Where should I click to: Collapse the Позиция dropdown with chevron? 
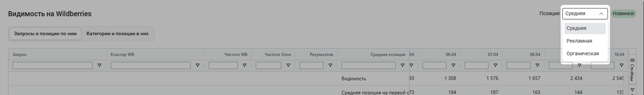601,14
